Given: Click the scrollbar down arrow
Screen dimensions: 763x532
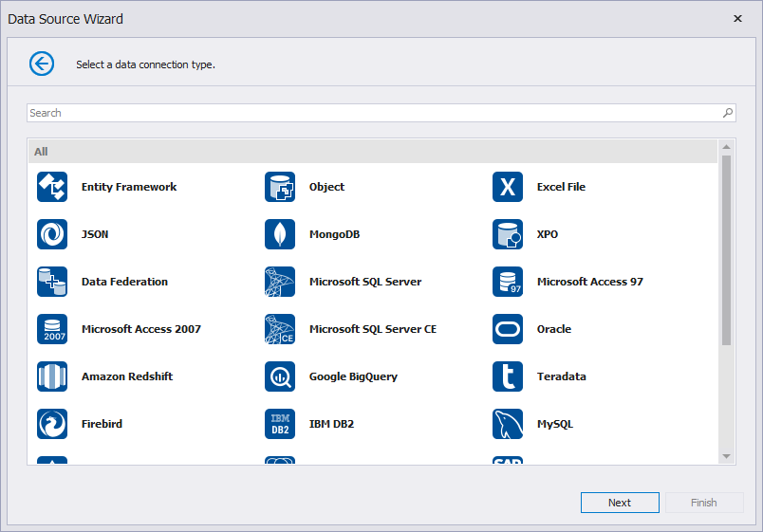Looking at the screenshot, I should coord(727,456).
